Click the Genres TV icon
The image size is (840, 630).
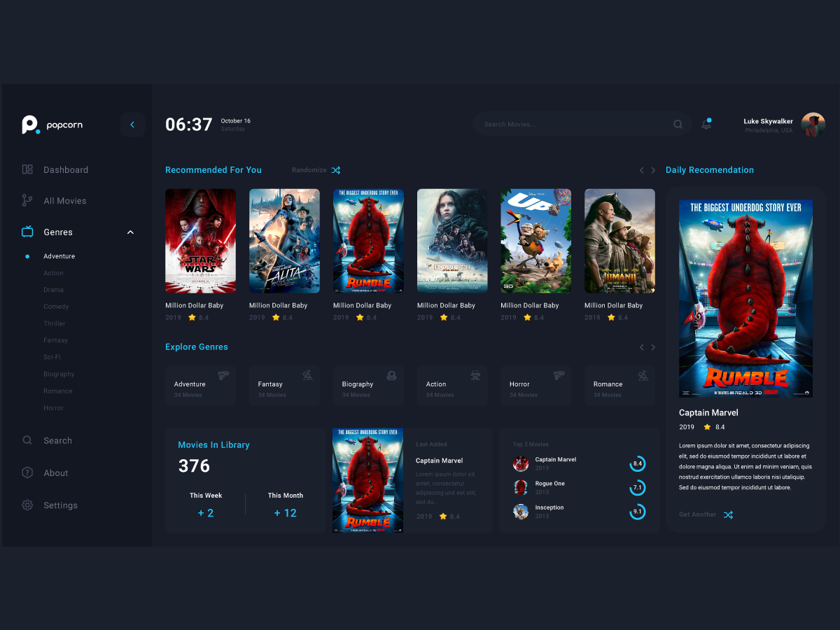tap(27, 232)
